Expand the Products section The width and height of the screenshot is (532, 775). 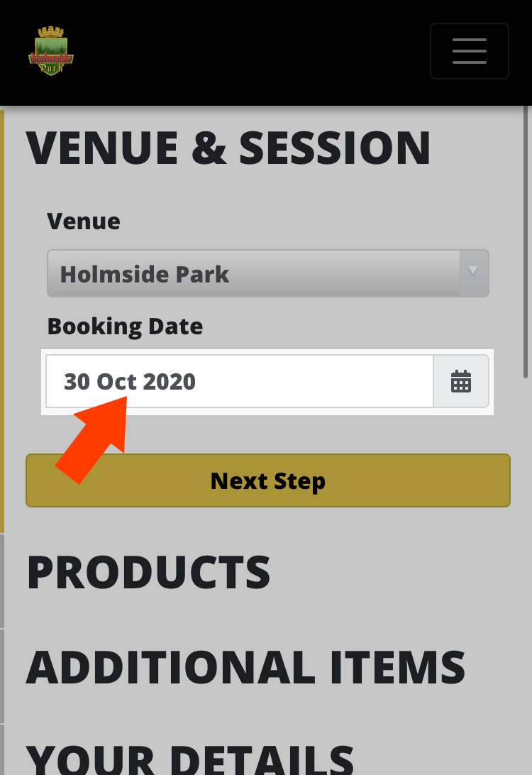point(148,572)
